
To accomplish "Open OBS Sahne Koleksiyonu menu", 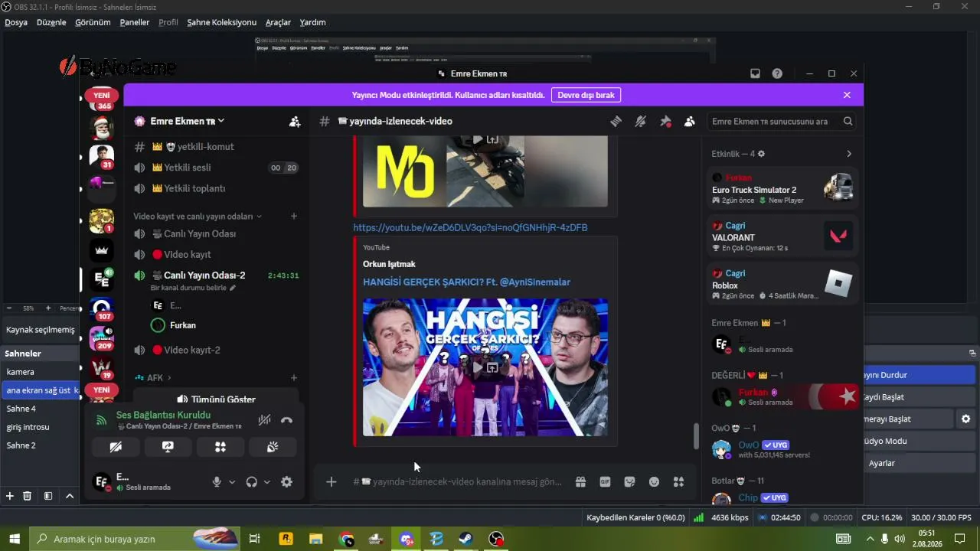I will 222,22.
